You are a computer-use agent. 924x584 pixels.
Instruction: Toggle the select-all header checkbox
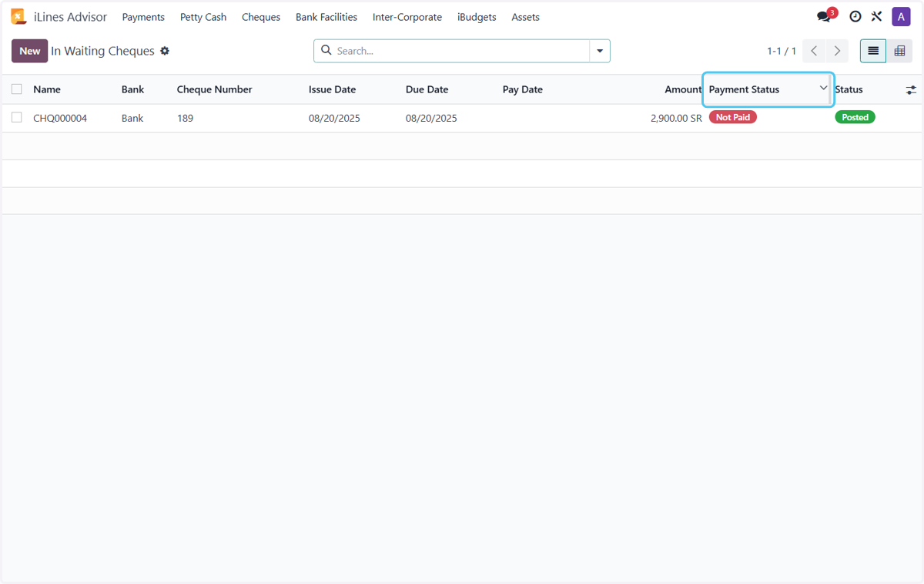tap(17, 89)
